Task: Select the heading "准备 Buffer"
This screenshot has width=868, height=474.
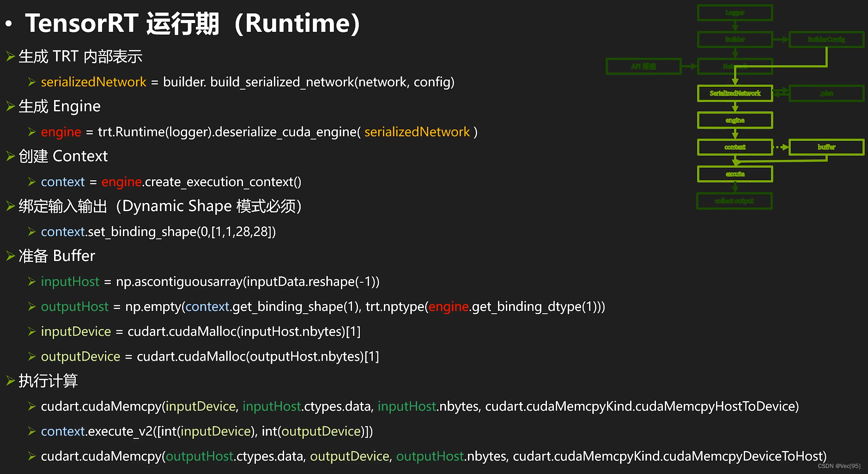Action: point(57,256)
